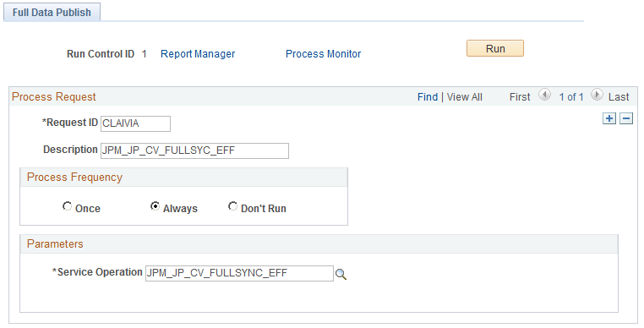Click the View All link
The image size is (644, 328).
(465, 97)
